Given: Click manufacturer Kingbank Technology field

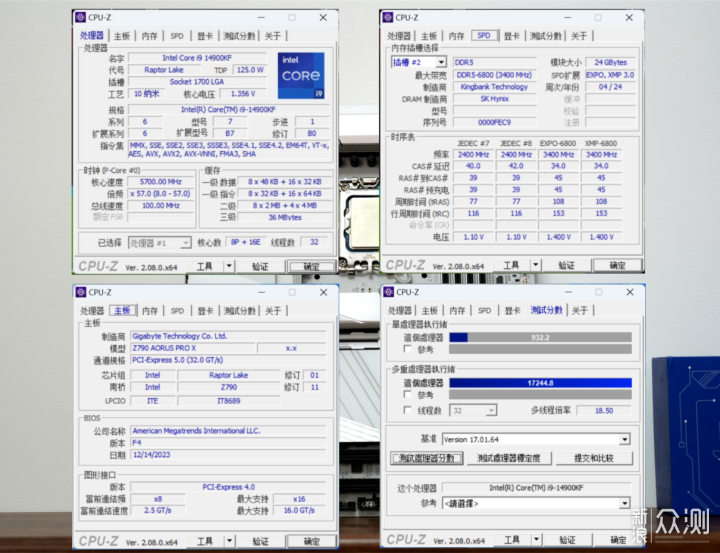Looking at the screenshot, I should (494, 87).
